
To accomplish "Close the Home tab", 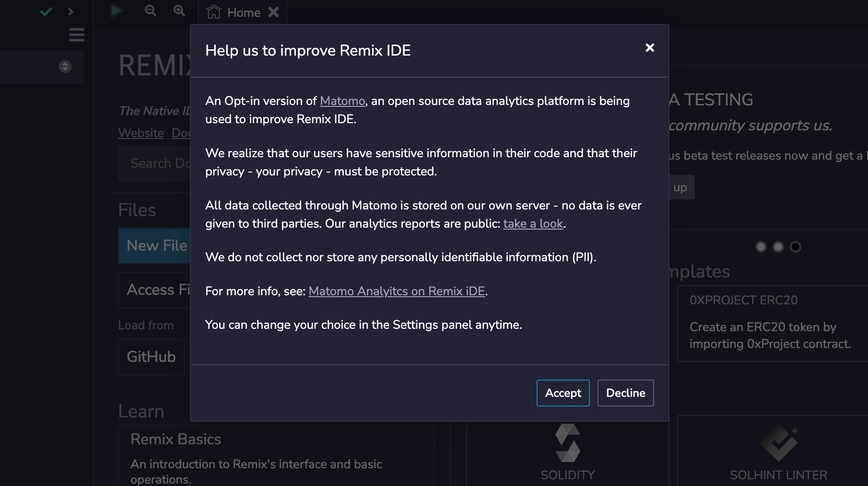I will (x=273, y=12).
